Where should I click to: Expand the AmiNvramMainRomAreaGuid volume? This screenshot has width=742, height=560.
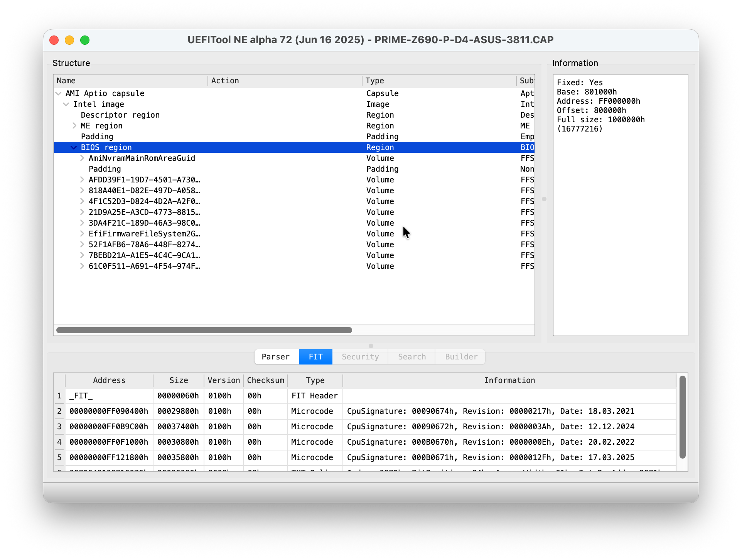(82, 158)
